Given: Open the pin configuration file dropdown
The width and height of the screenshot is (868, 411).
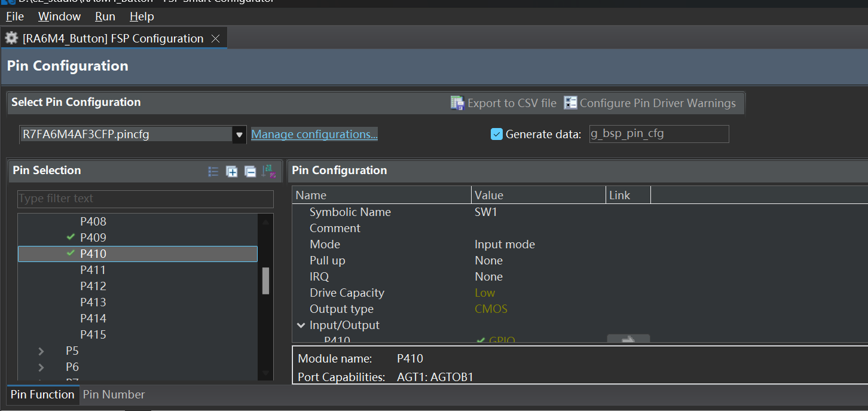Looking at the screenshot, I should pyautogui.click(x=239, y=135).
